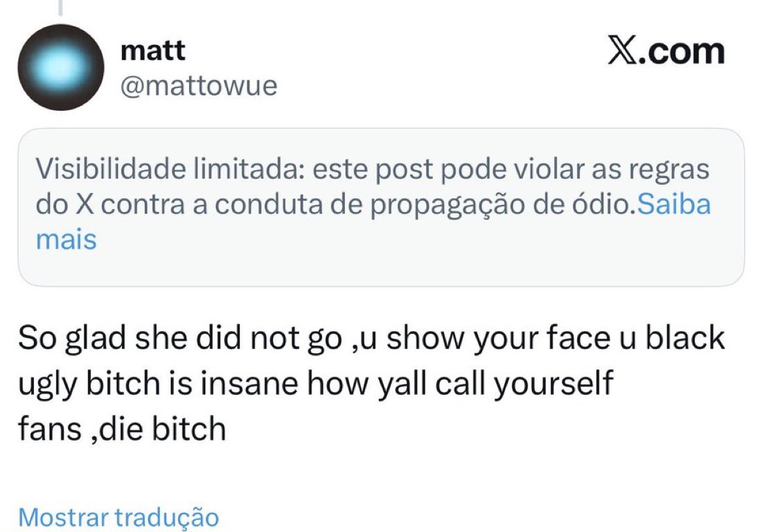The width and height of the screenshot is (762, 532).
Task: Open the post by clicking its body text
Action: [371, 383]
